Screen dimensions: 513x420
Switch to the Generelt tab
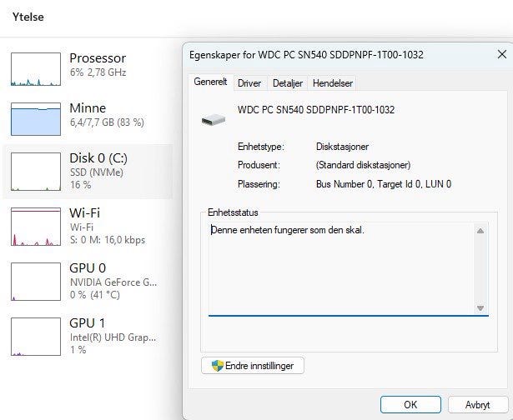click(x=210, y=82)
